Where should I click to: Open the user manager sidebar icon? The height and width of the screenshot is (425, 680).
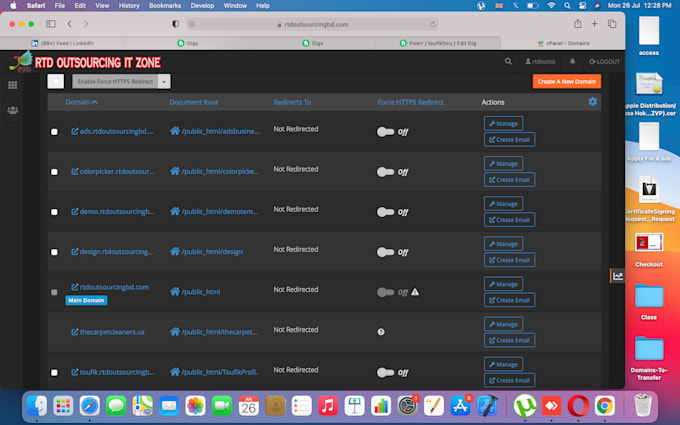coord(13,110)
